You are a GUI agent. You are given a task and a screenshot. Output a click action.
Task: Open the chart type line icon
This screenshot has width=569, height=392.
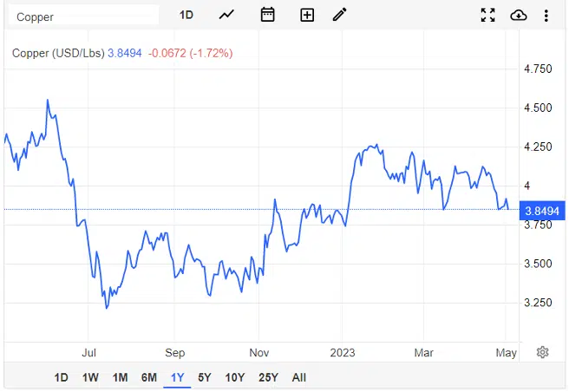click(x=226, y=15)
